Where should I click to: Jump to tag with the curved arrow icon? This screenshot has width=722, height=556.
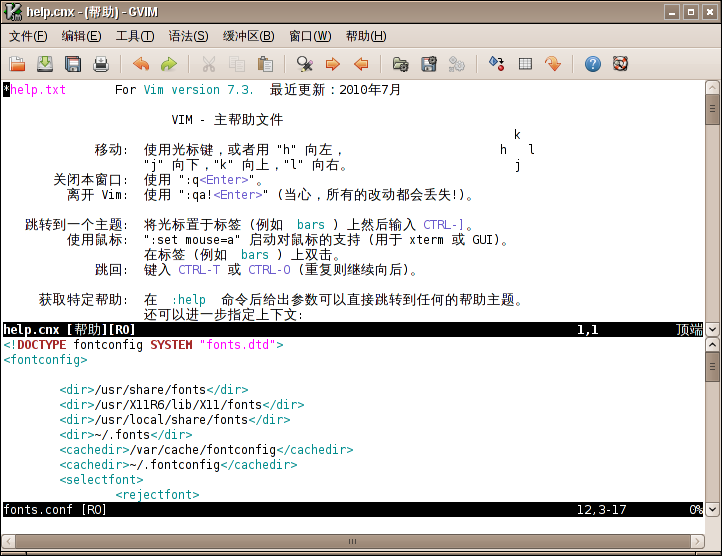click(553, 64)
